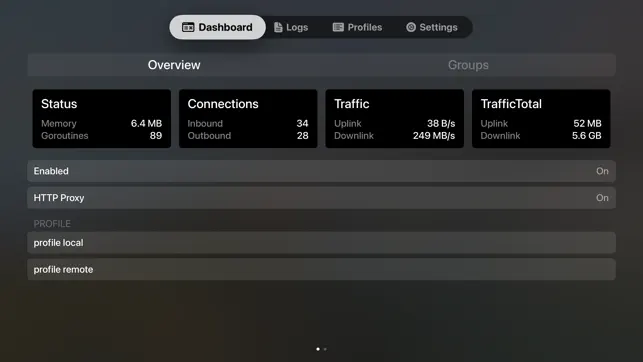Click the Goroutines value 89
Screen dimensions: 643x362
coord(156,136)
